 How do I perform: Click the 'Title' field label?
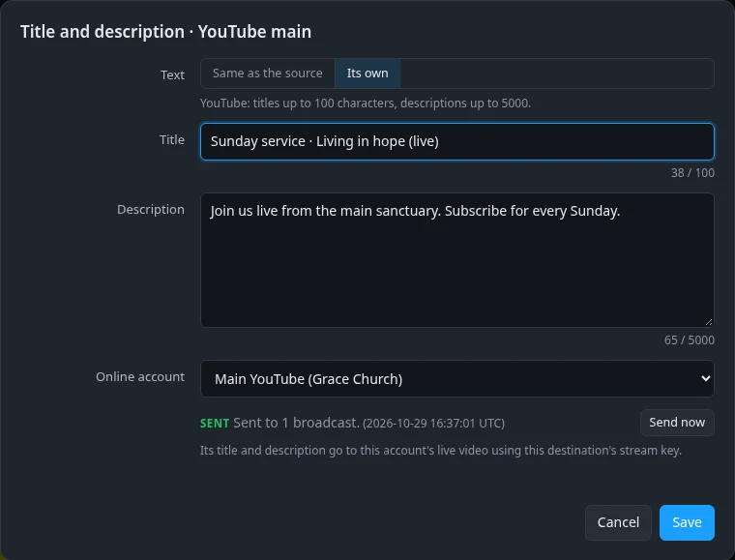[x=172, y=139]
